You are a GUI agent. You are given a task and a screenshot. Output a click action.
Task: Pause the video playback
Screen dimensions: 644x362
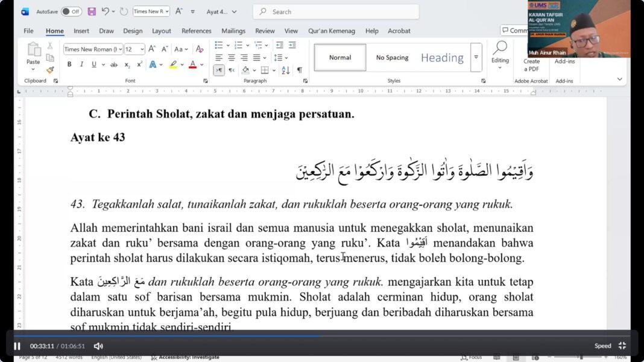coord(17,346)
